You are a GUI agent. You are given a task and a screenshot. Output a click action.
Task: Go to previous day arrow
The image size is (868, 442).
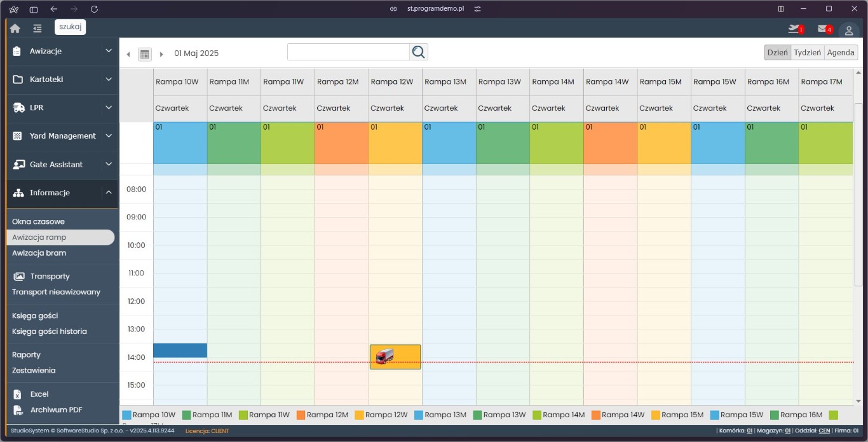(x=128, y=54)
